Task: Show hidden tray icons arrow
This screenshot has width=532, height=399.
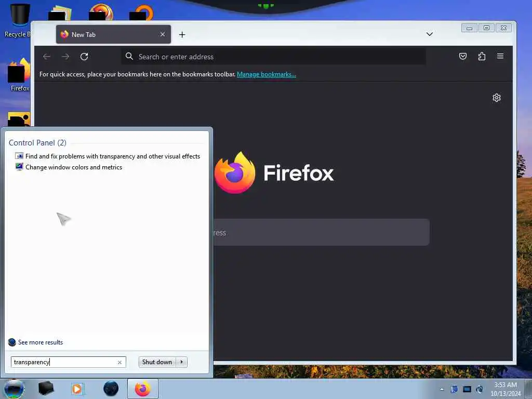Action: click(x=442, y=390)
